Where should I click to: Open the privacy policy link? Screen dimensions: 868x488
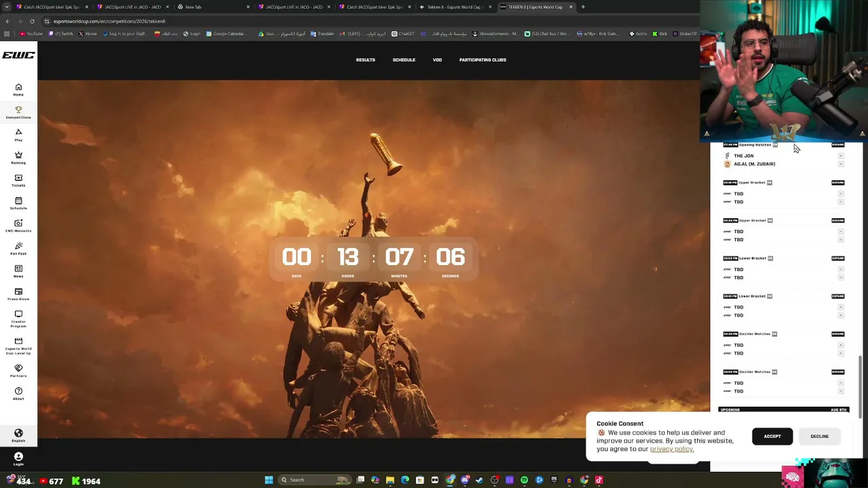(671, 449)
